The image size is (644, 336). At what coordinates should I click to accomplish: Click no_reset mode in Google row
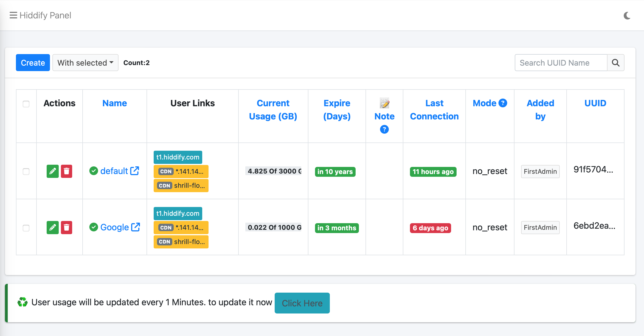(x=490, y=228)
